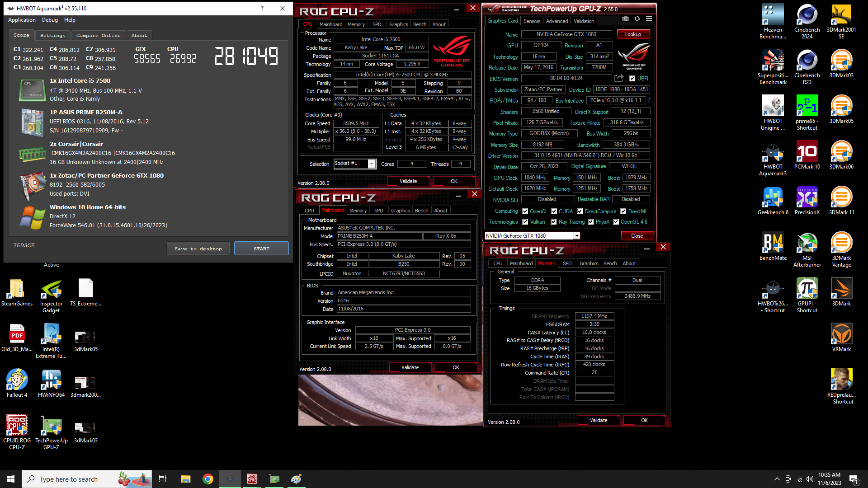The width and height of the screenshot is (868, 488).
Task: Click Validate in the top CPU-Z window
Action: pos(408,181)
